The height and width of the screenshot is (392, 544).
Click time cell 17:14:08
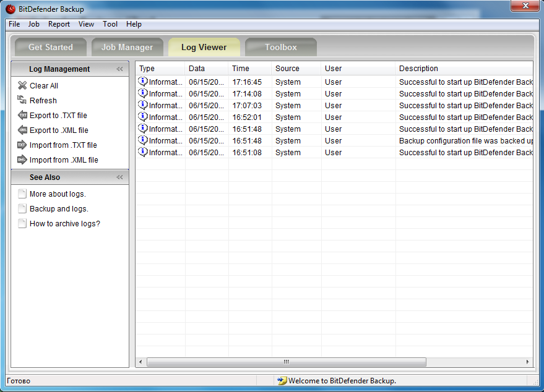point(247,94)
